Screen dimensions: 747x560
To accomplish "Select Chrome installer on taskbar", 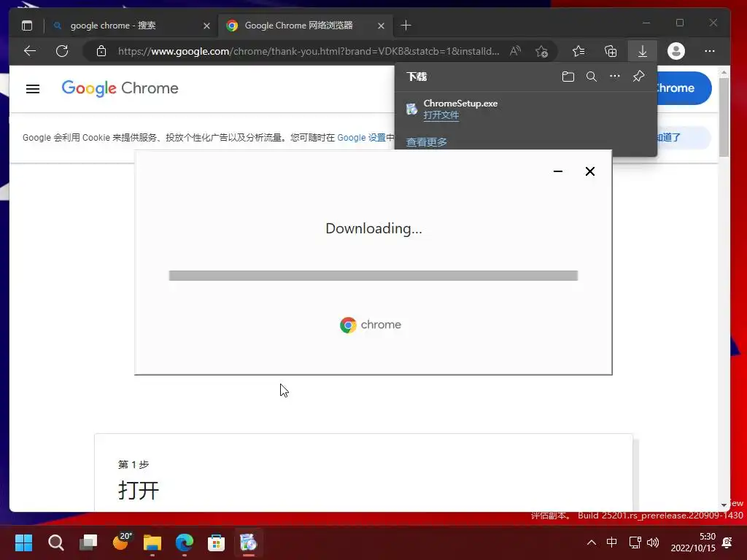I will (x=248, y=542).
